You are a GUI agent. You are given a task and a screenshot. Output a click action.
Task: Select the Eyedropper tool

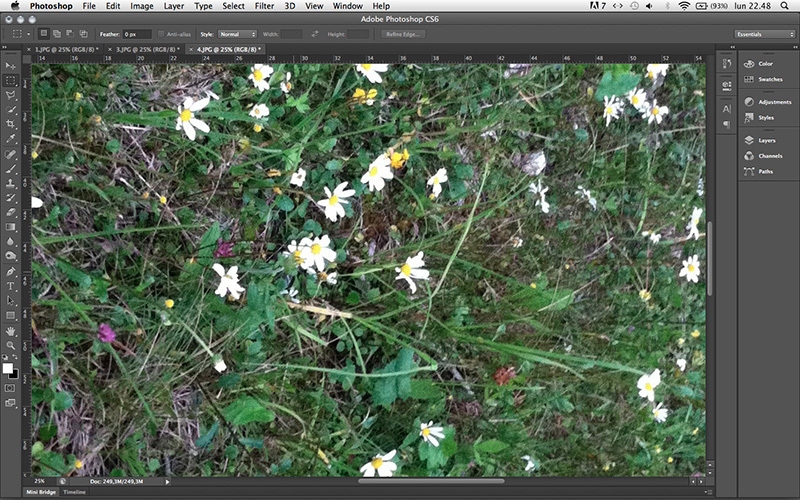coord(10,139)
